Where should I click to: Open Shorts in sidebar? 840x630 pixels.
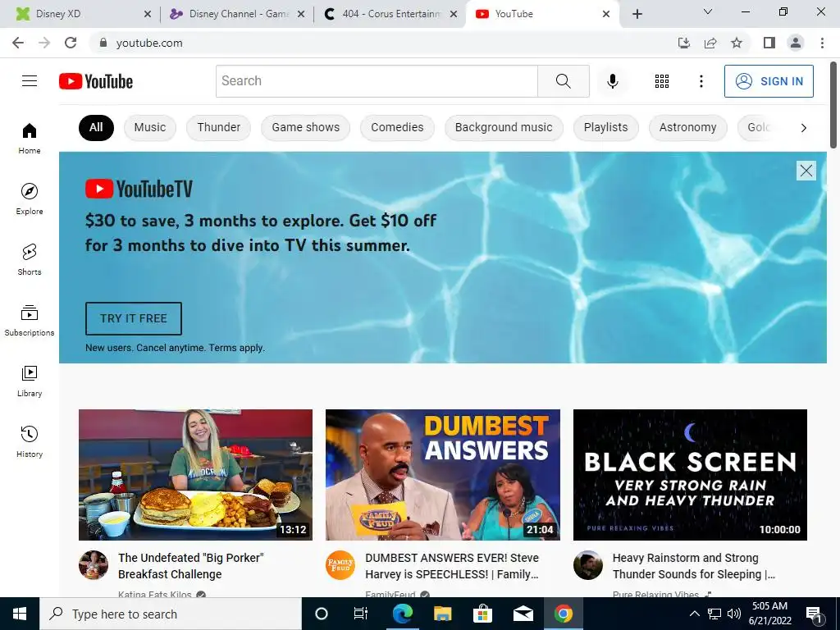point(30,260)
